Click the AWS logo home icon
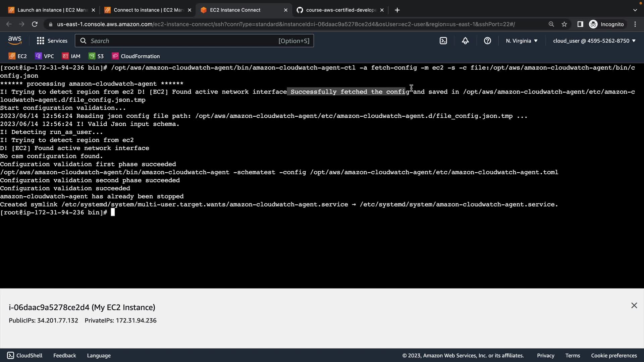 [x=15, y=41]
